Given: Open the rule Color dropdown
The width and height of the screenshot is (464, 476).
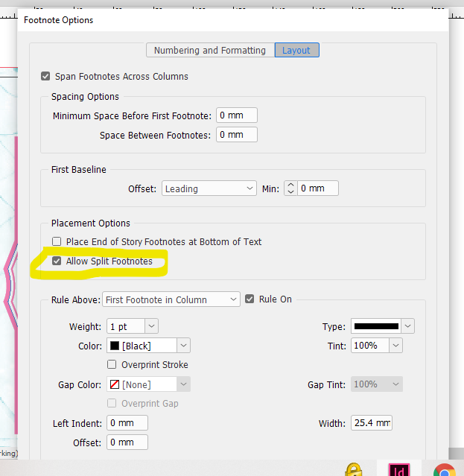Looking at the screenshot, I should tap(184, 346).
